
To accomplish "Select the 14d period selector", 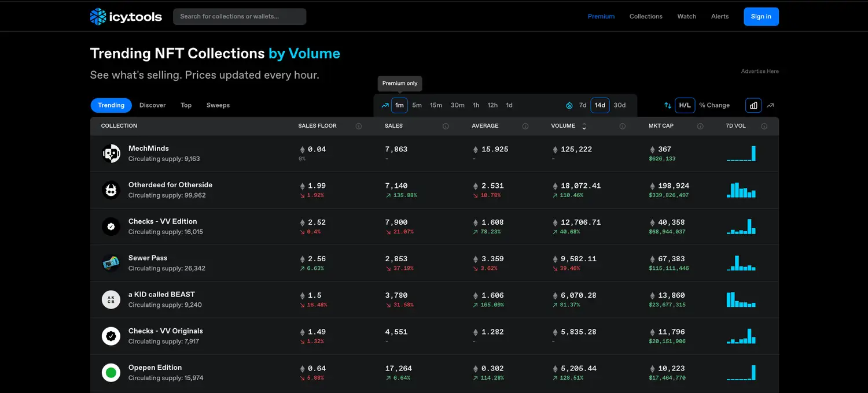I will coord(599,105).
